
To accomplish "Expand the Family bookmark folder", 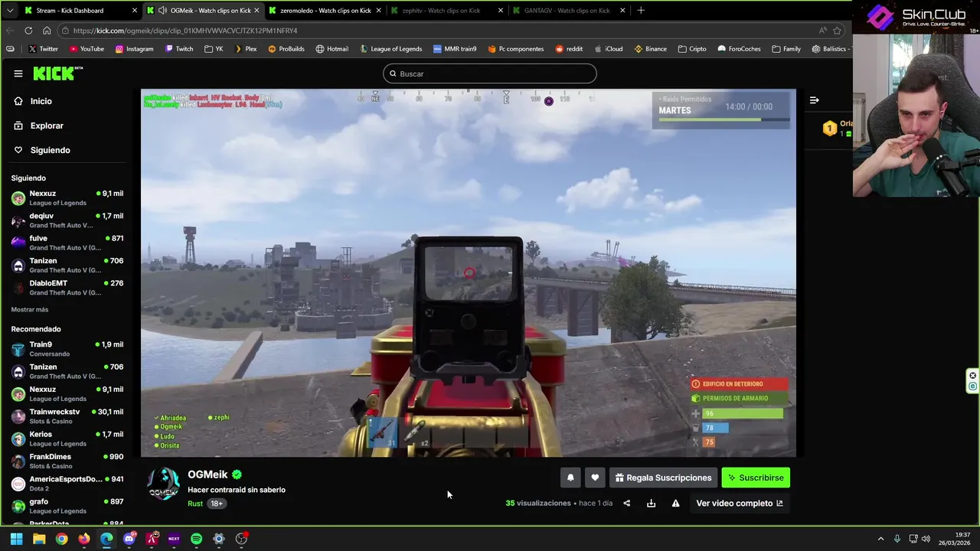I will click(786, 49).
